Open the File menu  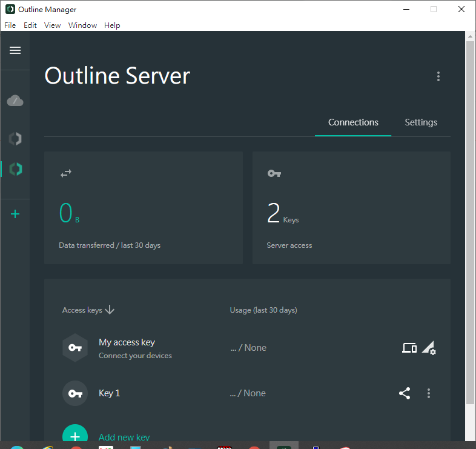(10, 25)
